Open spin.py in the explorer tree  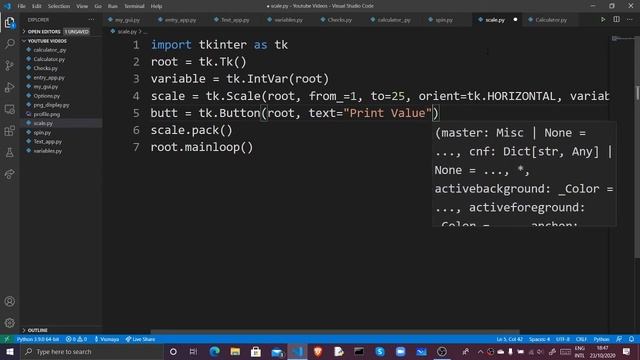pos(42,133)
